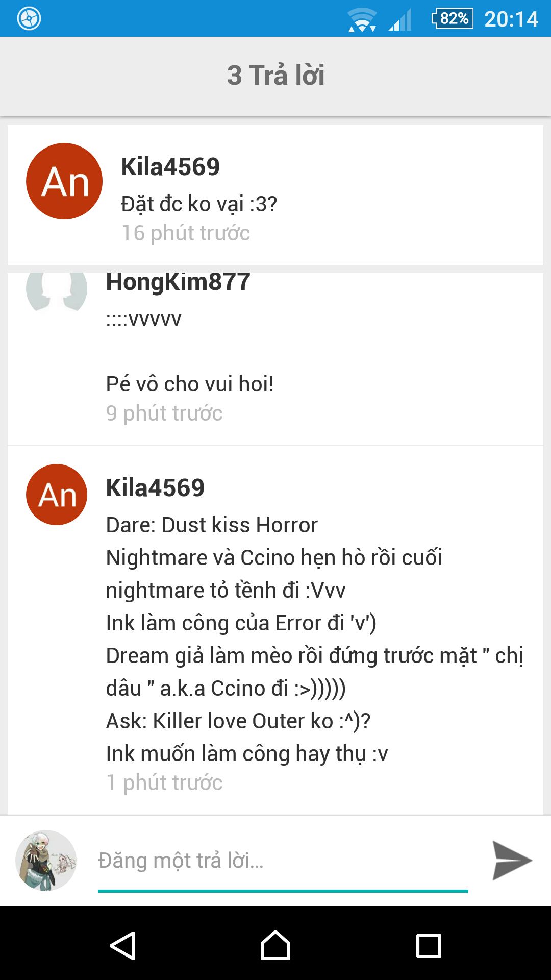Tap the Android home navigation button
This screenshot has width=551, height=980.
pyautogui.click(x=275, y=945)
